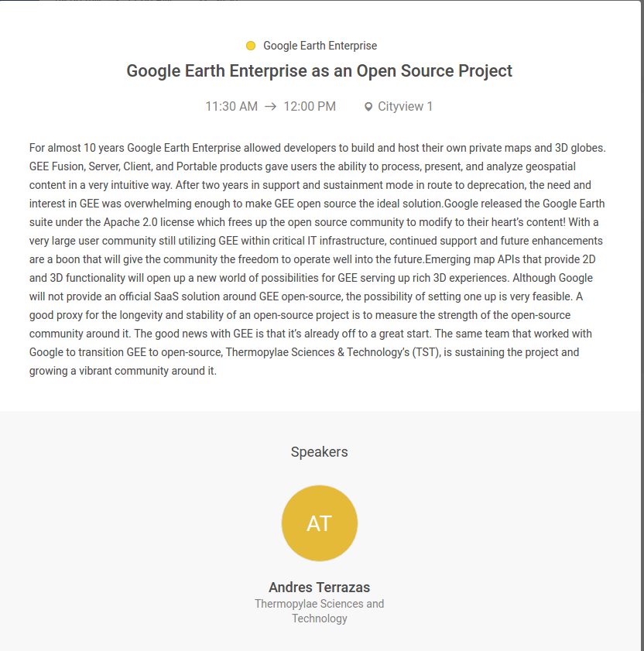Click the yellow track color dot
The image size is (644, 651).
point(251,46)
